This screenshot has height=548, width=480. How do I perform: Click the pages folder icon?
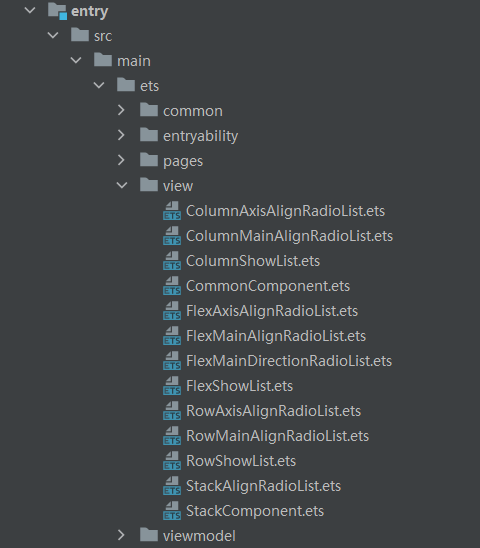pos(149,160)
